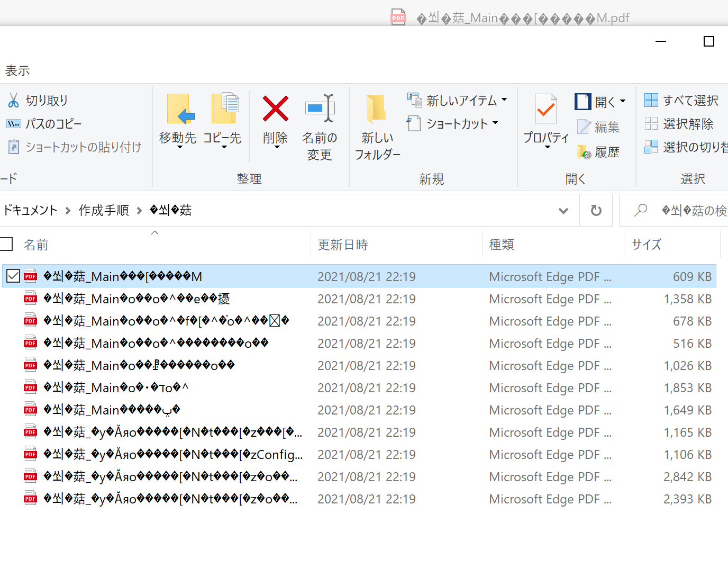The width and height of the screenshot is (728, 568).
Task: Click Copy path (パスのコピー)
Action: (53, 124)
